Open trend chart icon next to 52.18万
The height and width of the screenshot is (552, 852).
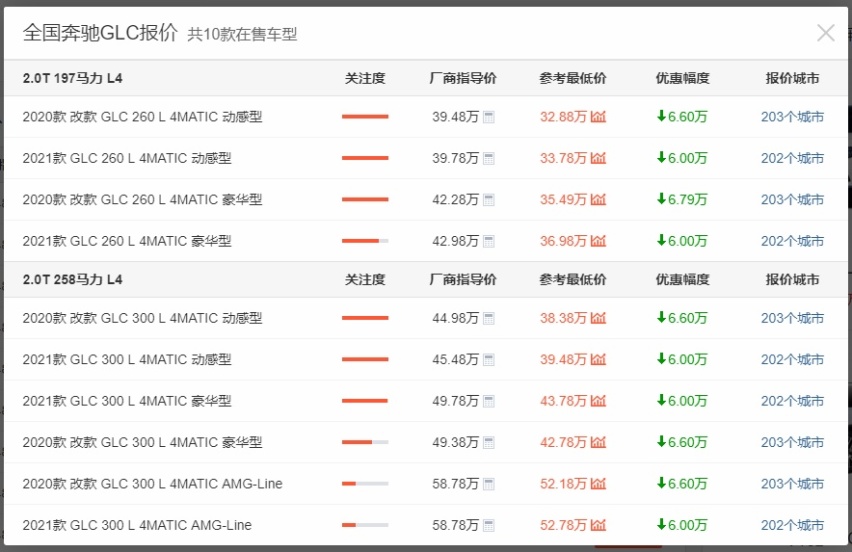(x=598, y=484)
